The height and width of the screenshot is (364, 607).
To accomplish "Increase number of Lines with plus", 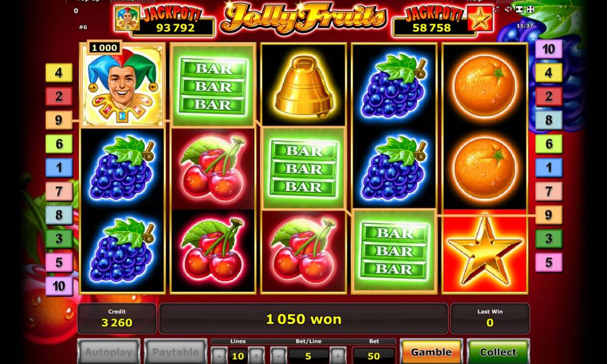I will click(256, 355).
